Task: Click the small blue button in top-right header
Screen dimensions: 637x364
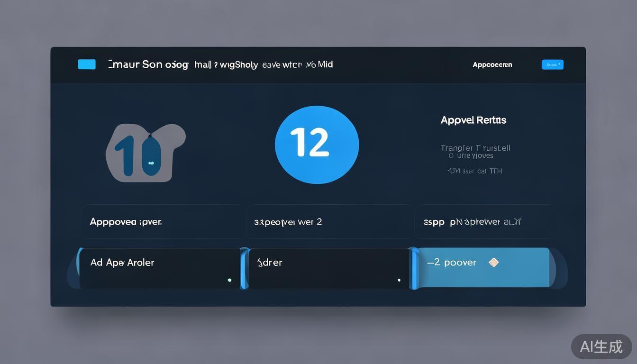Action: pos(552,64)
